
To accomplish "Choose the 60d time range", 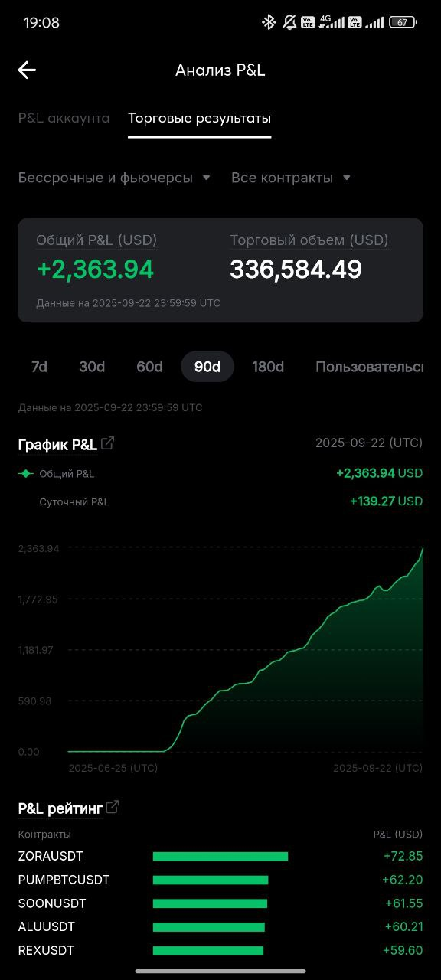I will pos(149,367).
